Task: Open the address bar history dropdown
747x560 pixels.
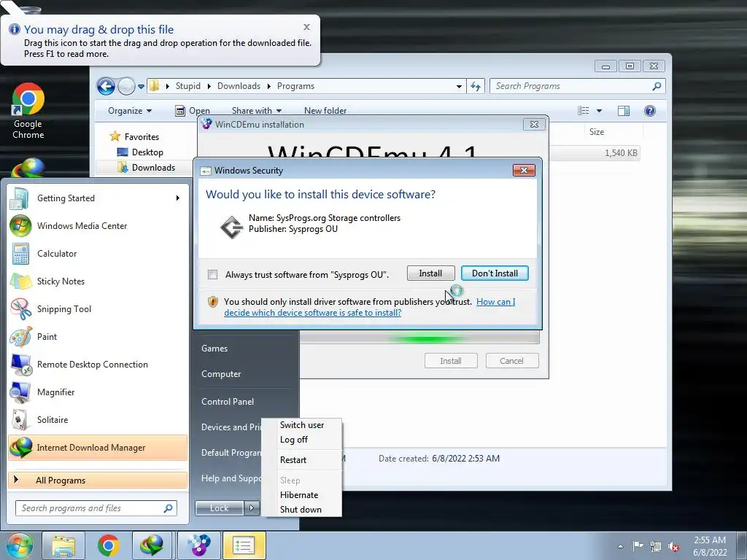Action: pyautogui.click(x=459, y=86)
